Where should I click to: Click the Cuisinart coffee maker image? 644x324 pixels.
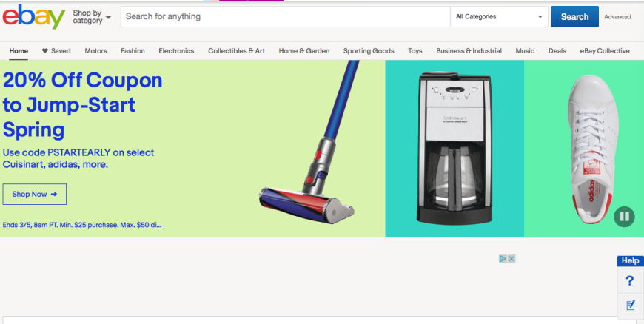coord(455,148)
